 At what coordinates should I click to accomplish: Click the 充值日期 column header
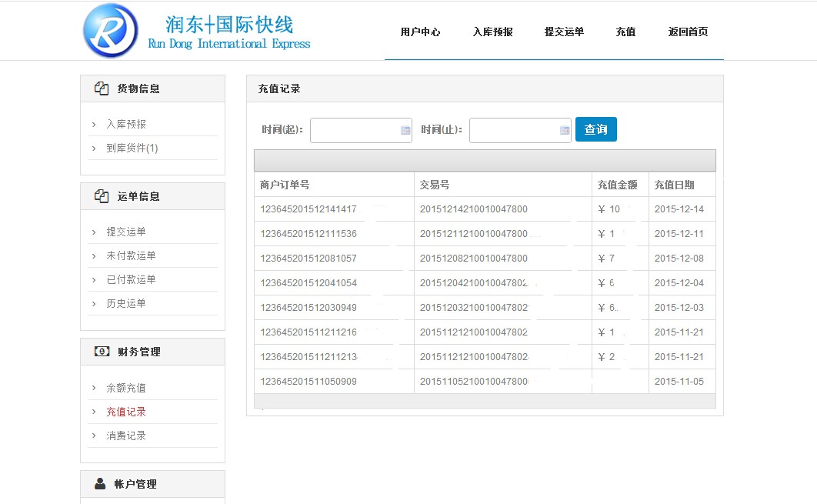[674, 185]
